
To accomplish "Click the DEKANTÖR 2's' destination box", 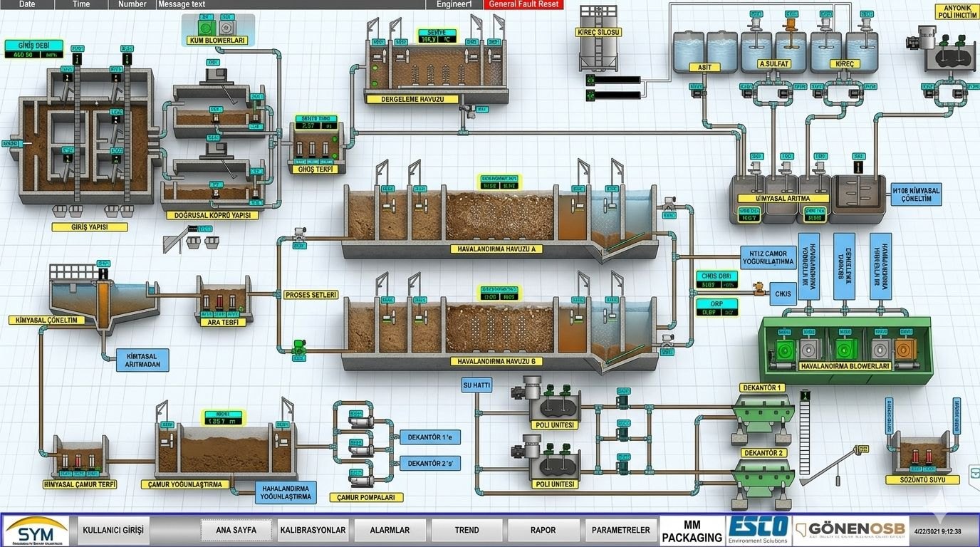I will (430, 464).
